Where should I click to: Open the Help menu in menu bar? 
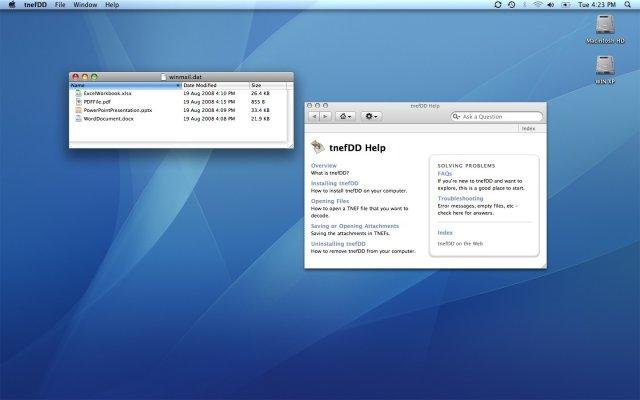pyautogui.click(x=112, y=5)
